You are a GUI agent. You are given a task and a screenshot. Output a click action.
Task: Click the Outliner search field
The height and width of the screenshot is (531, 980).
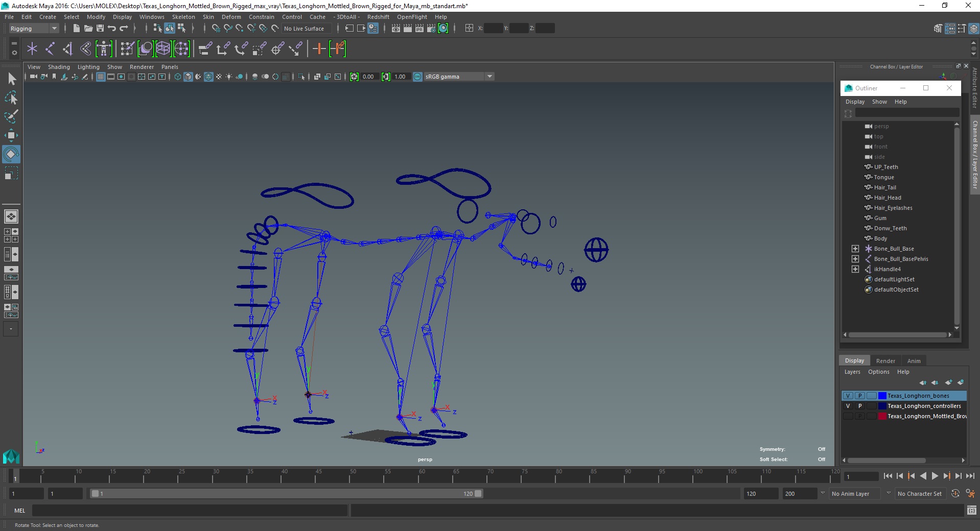907,113
